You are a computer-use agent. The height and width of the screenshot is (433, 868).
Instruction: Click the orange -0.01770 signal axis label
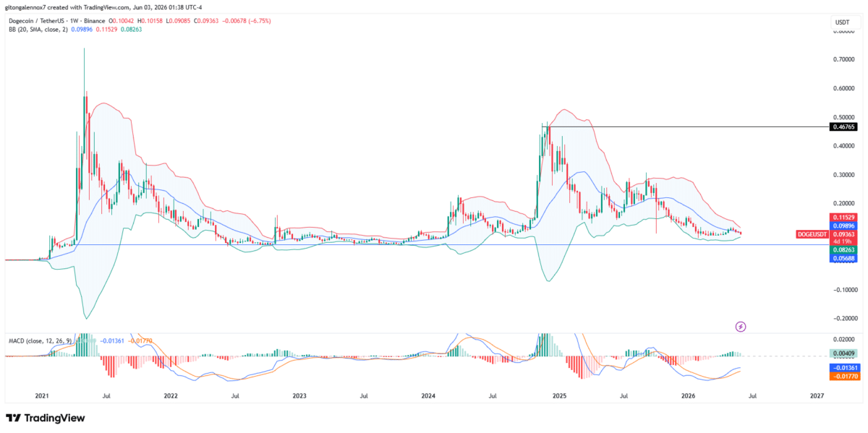pos(843,376)
